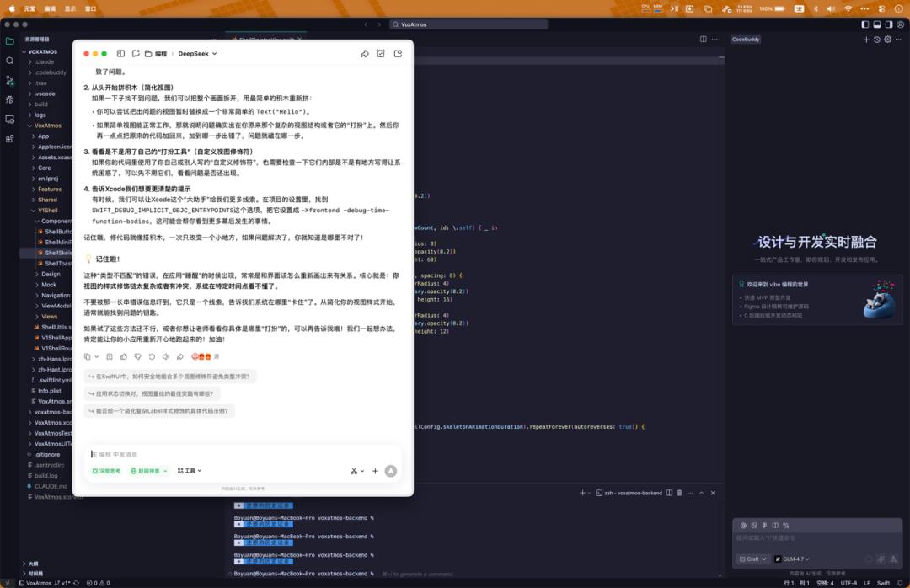Expand the 大纲 outline section in the sidebar
The width and height of the screenshot is (910, 588).
(x=33, y=564)
